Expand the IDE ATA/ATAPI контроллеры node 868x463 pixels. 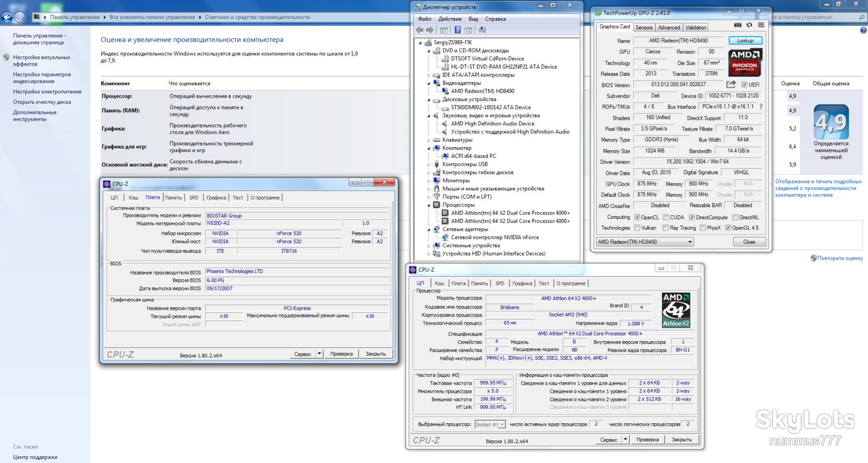click(428, 75)
